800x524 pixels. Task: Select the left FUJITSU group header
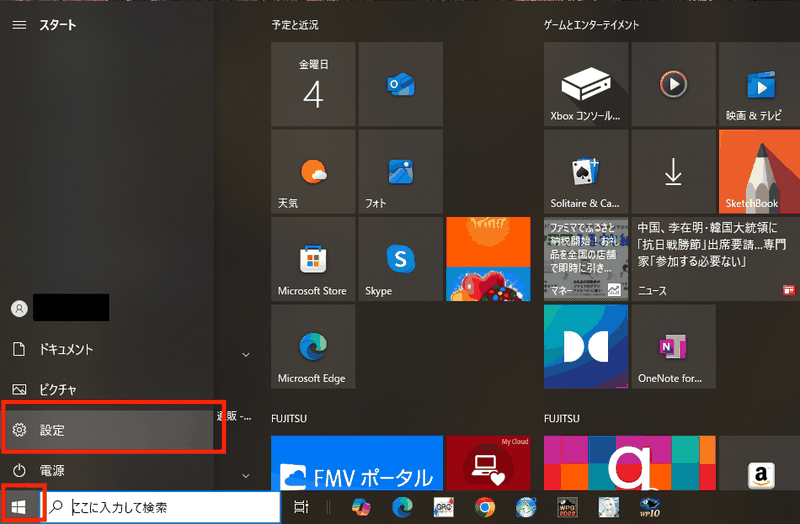coord(289,418)
